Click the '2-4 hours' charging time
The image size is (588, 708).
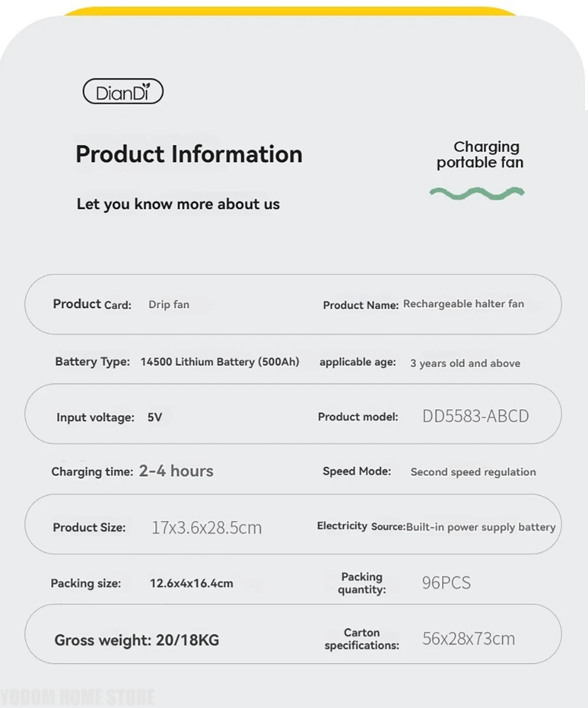pos(176,471)
